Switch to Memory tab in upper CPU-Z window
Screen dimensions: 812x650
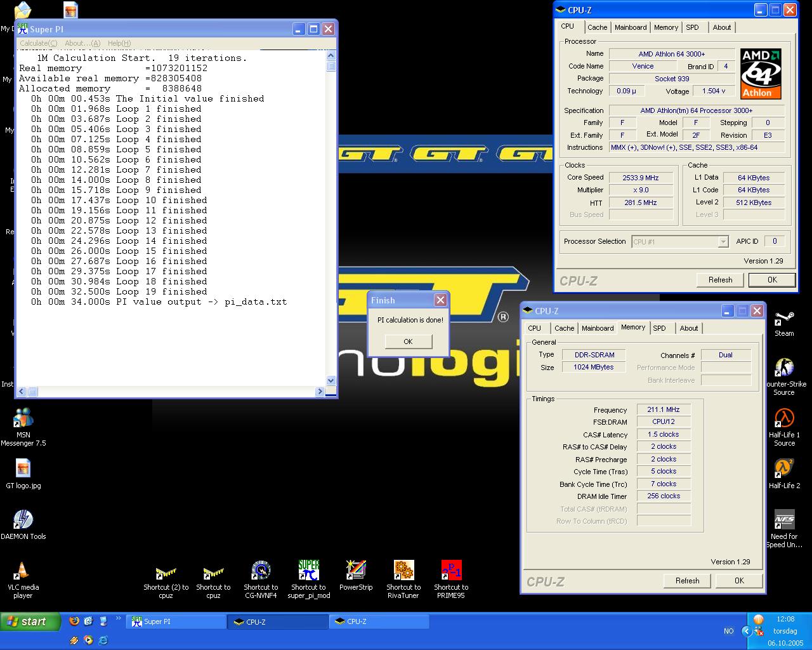666,27
